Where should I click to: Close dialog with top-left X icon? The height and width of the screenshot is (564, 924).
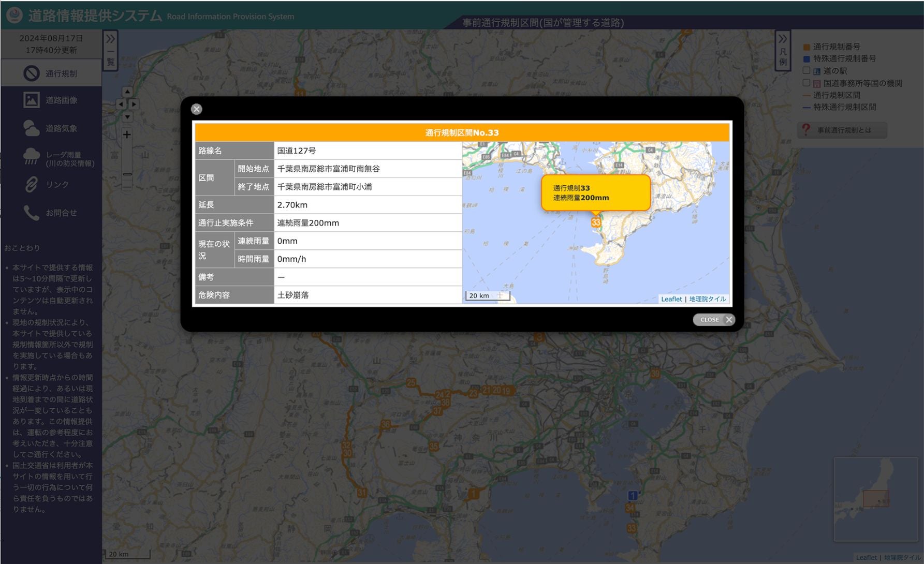[196, 109]
